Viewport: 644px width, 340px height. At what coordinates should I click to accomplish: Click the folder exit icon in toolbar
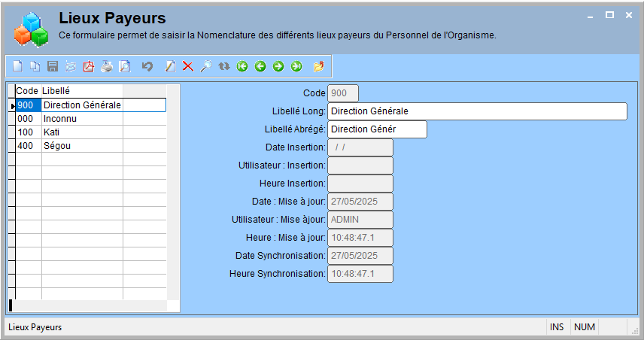pos(319,66)
